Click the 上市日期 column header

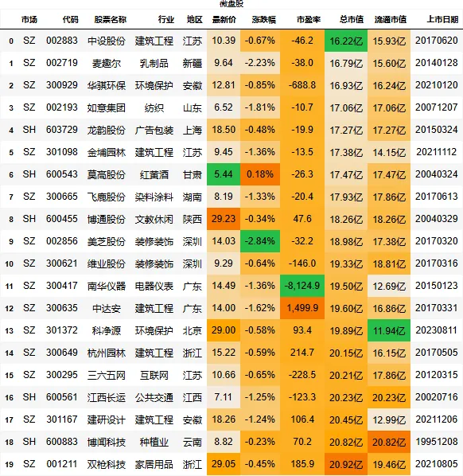tap(442, 20)
